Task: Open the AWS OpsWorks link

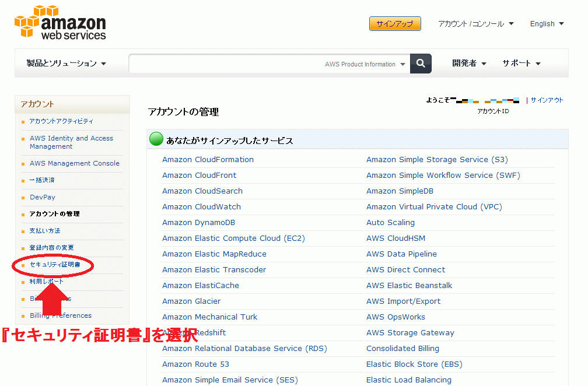Action: (395, 317)
